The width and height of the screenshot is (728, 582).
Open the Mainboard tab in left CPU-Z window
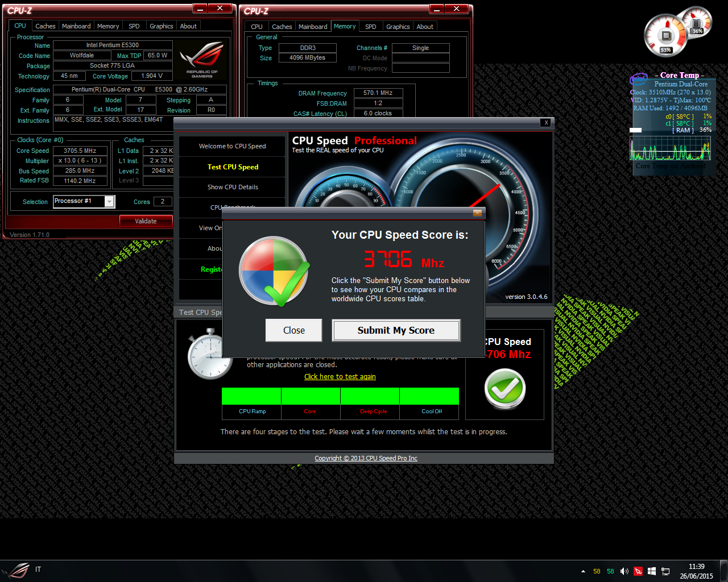click(x=76, y=26)
